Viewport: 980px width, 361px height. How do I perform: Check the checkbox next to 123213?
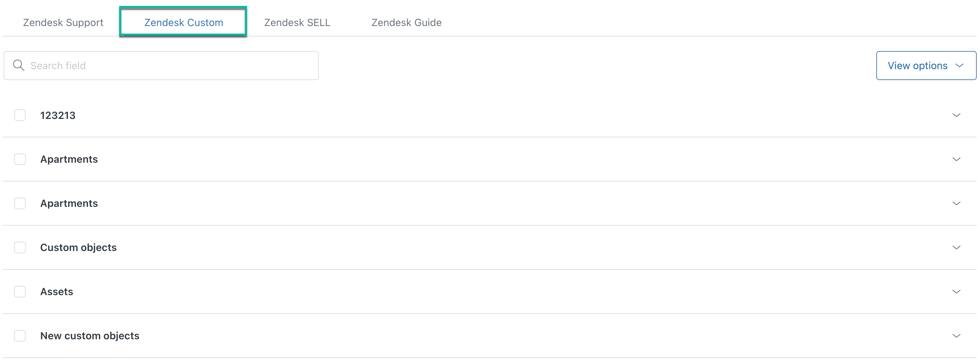pos(20,115)
